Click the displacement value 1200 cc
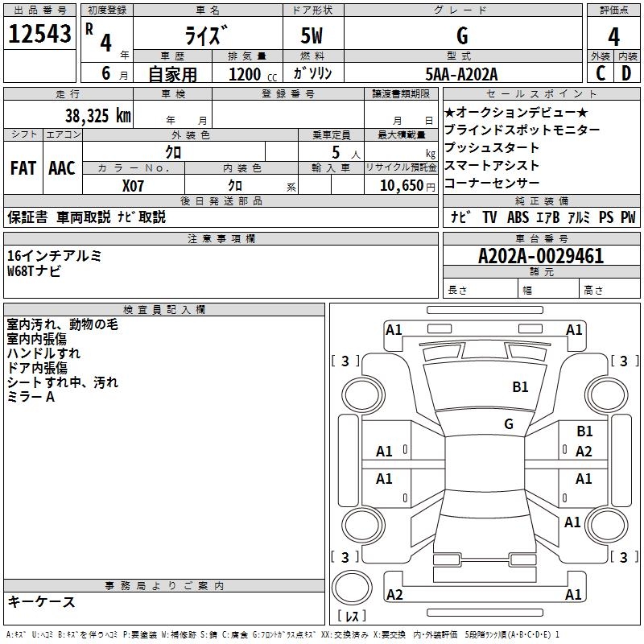Image resolution: width=644 pixels, height=644 pixels. (x=253, y=74)
